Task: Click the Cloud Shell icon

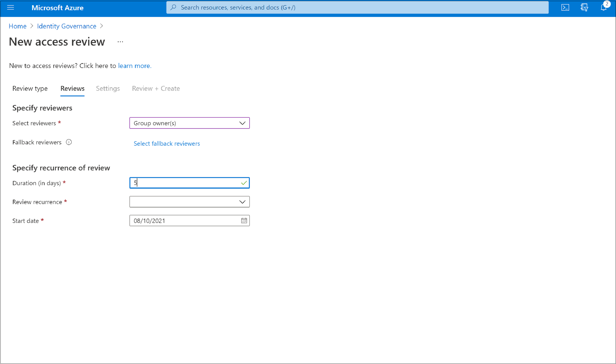Action: click(566, 7)
